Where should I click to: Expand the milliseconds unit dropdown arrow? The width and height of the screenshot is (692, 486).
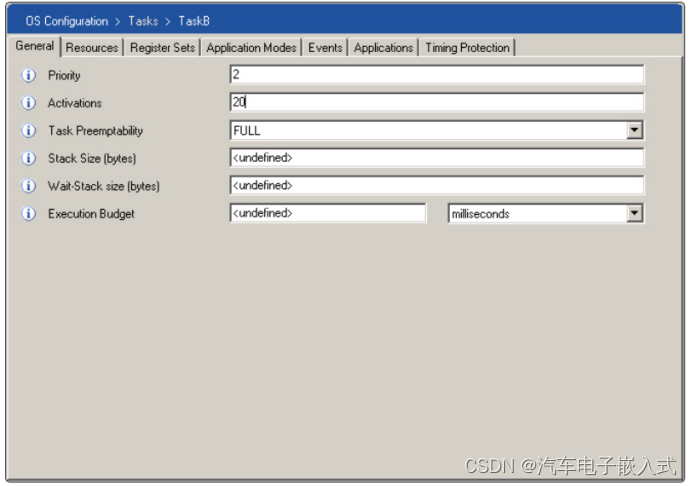pyautogui.click(x=634, y=213)
